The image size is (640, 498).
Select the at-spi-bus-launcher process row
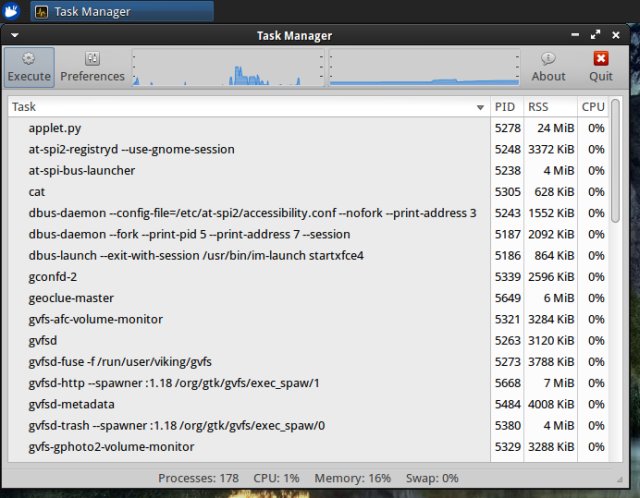point(82,170)
